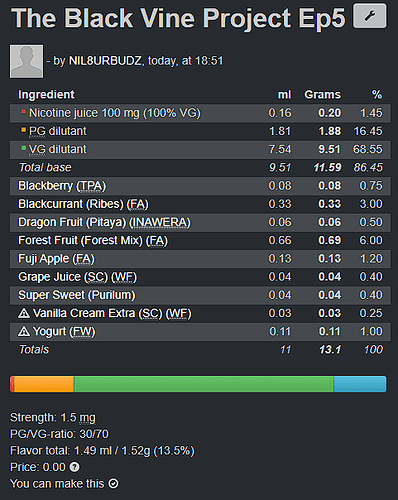Click the blue flavor segment of ratio bar

click(360, 384)
